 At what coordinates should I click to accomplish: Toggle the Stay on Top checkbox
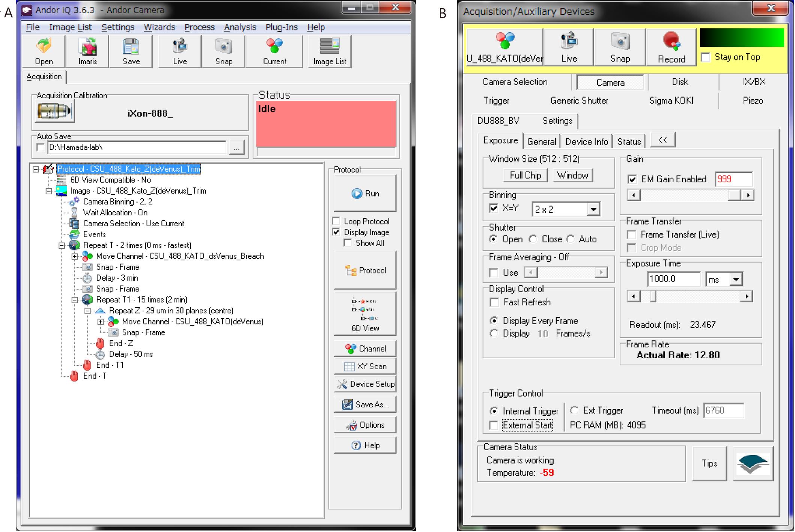(x=706, y=57)
